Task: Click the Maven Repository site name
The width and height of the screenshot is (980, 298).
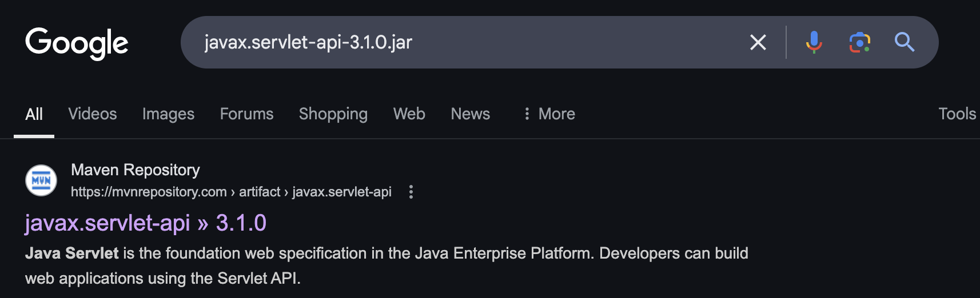Action: (x=136, y=170)
